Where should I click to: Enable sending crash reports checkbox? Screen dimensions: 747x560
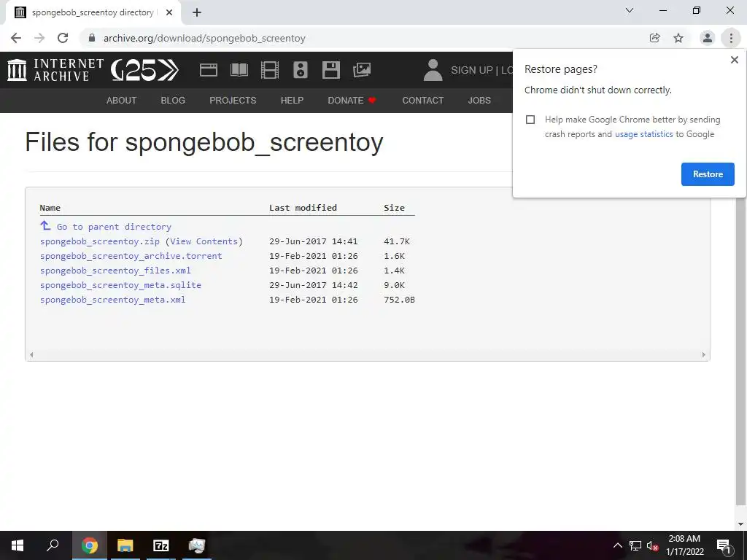pos(530,120)
